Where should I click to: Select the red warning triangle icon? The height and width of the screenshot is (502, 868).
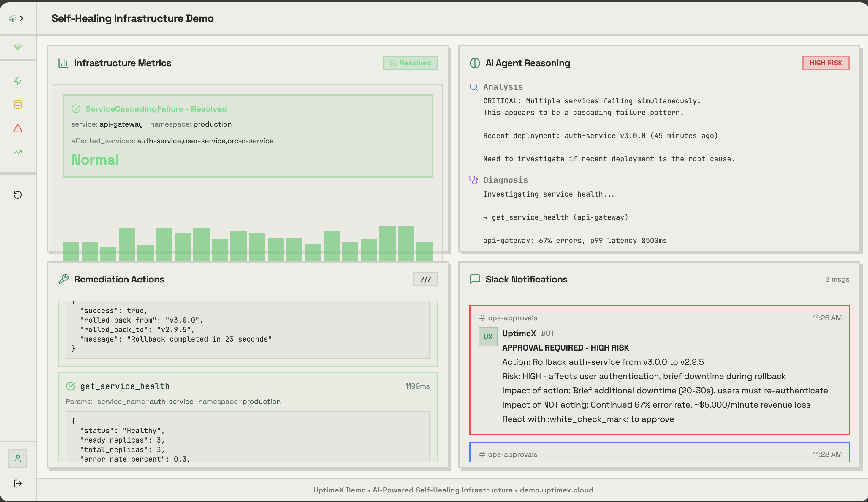click(x=18, y=128)
